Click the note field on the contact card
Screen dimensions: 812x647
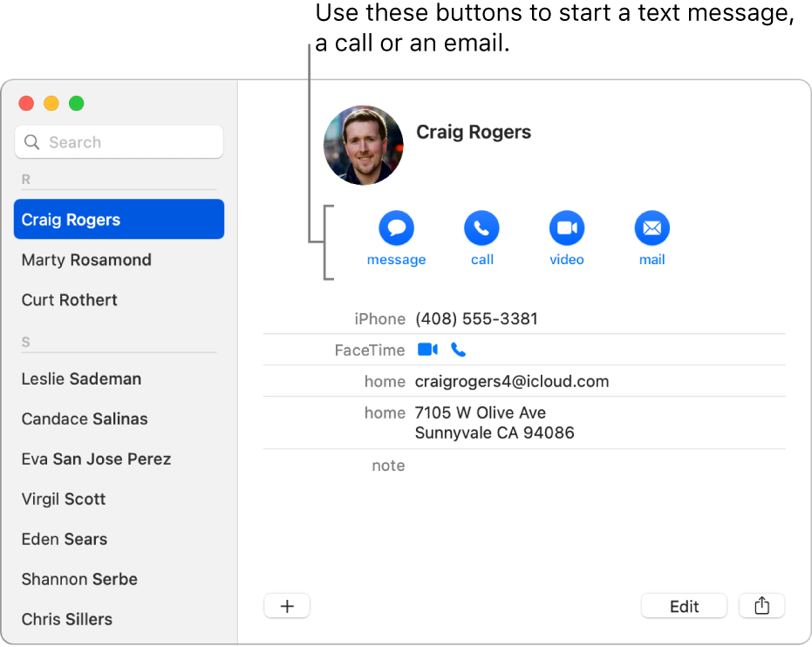[388, 465]
